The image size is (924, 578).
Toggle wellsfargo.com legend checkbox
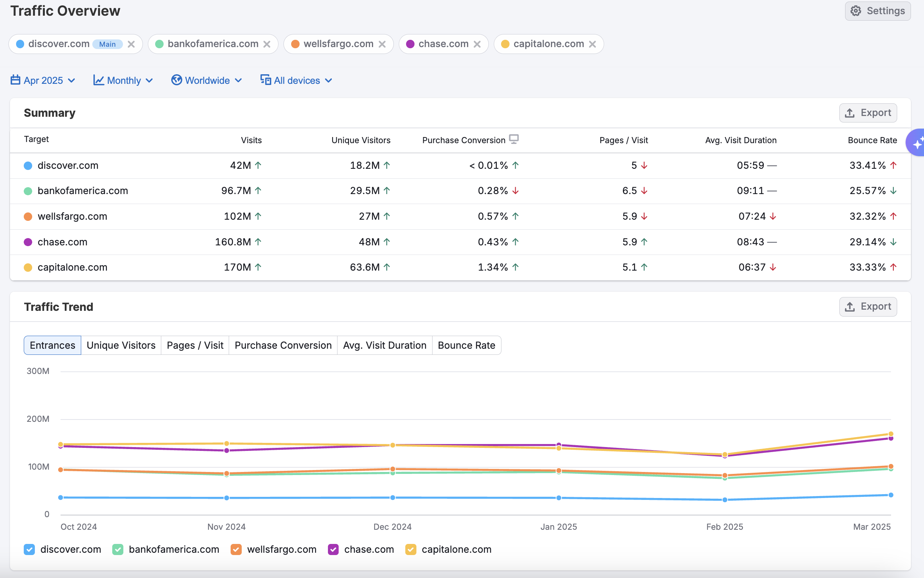(236, 549)
